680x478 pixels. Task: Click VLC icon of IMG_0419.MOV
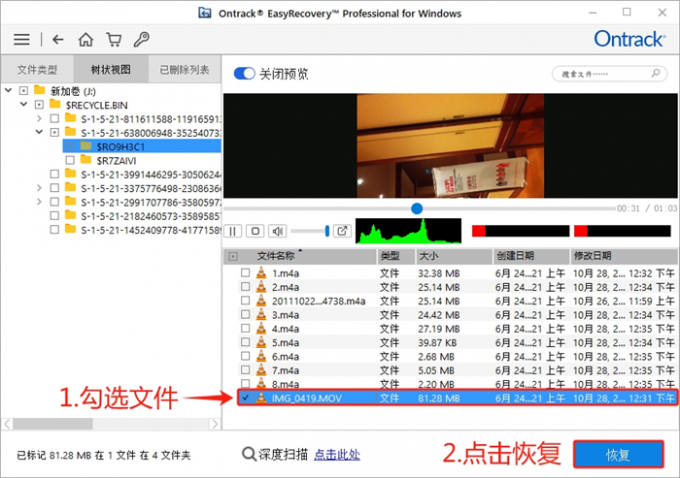(x=261, y=398)
